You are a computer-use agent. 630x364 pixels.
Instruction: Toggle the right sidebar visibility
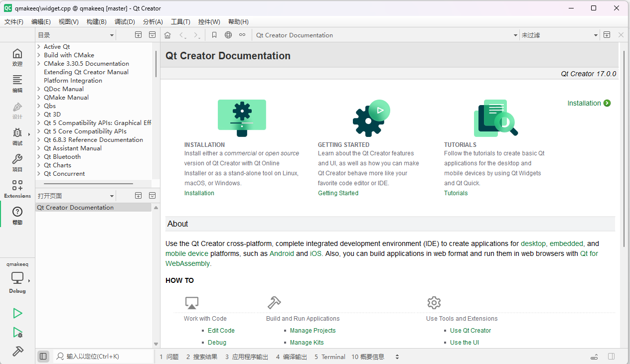pos(611,357)
